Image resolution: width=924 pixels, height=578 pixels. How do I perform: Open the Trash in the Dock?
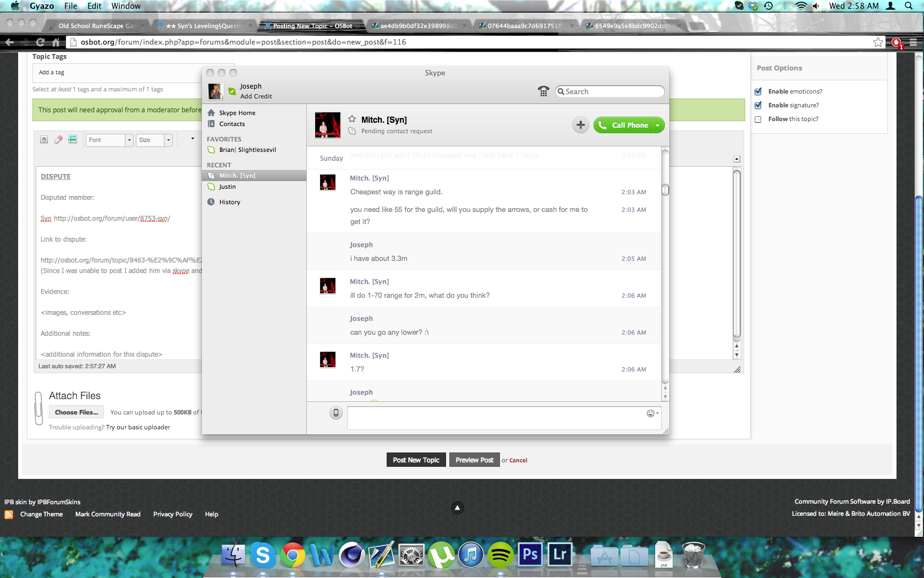coord(694,555)
